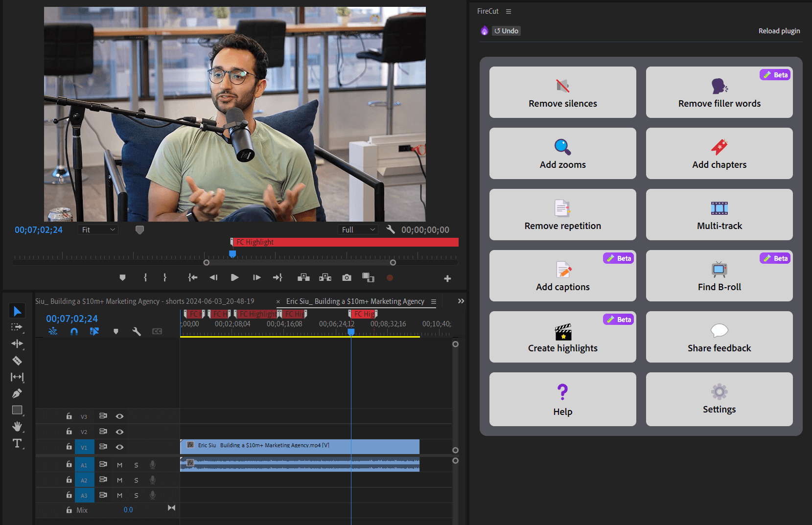Select the Razor tool in the toolbar
This screenshot has width=812, height=525.
pyautogui.click(x=17, y=361)
